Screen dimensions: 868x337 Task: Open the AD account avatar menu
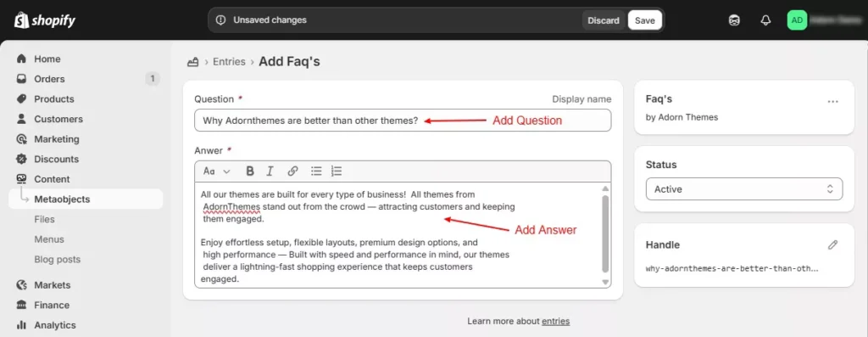[x=797, y=20]
